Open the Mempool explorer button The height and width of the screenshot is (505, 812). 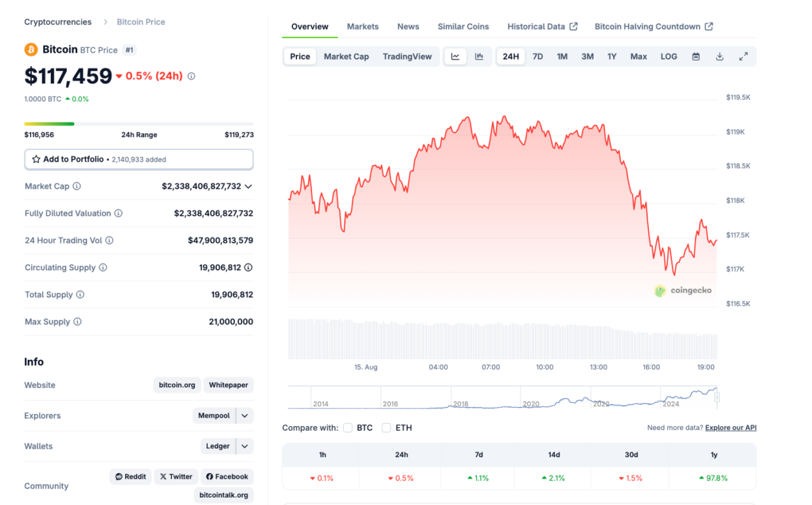pyautogui.click(x=214, y=416)
